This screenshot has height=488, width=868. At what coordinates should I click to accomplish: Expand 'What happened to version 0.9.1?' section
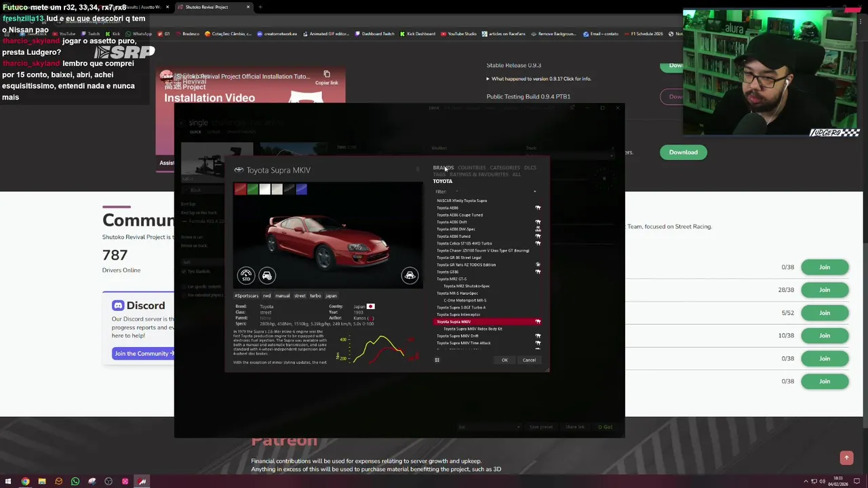[538, 79]
